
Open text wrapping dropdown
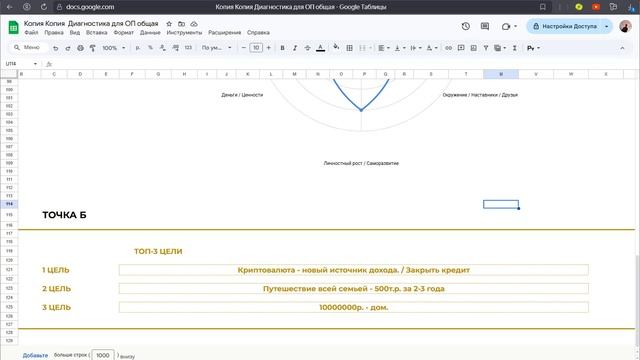click(x=416, y=48)
